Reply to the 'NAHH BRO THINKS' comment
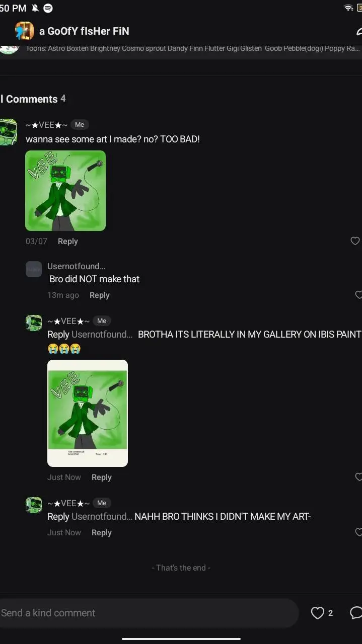Screen dimensions: 362x644 pos(101,533)
